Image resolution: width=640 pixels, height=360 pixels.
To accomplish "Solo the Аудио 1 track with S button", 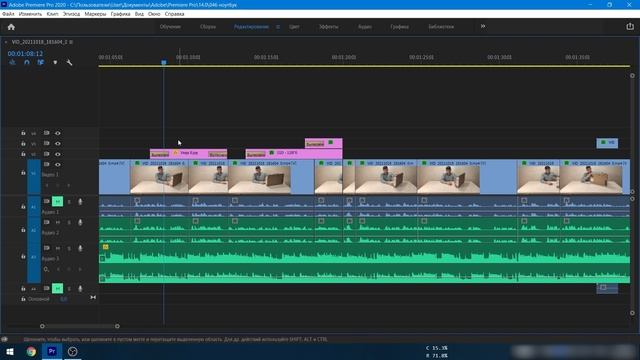I will (69, 202).
